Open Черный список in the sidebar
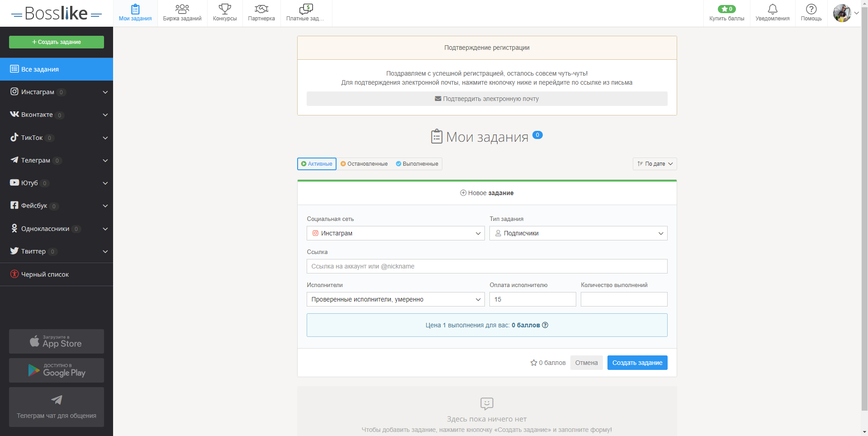This screenshot has height=436, width=868. click(57, 274)
